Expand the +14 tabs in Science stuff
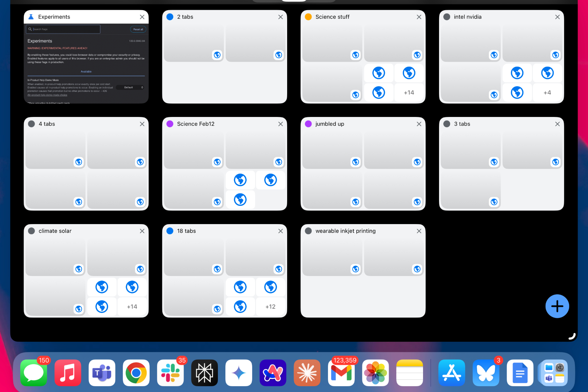 (409, 93)
